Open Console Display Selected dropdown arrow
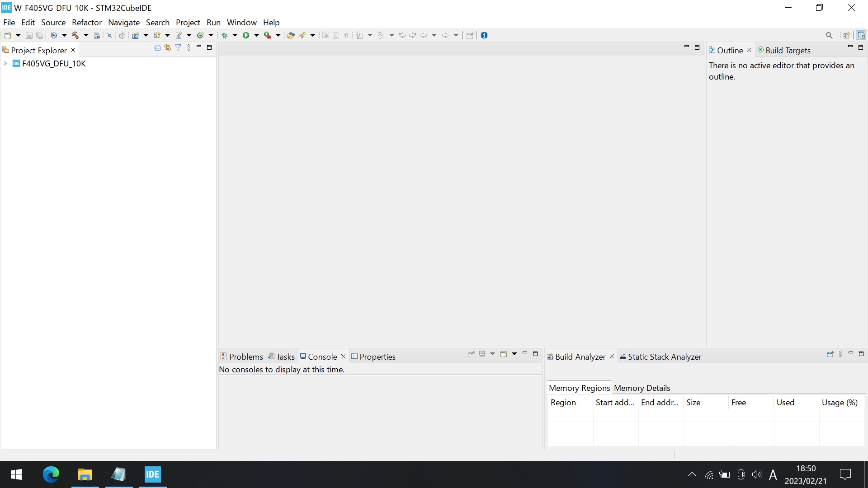This screenshot has height=488, width=868. pos(492,354)
